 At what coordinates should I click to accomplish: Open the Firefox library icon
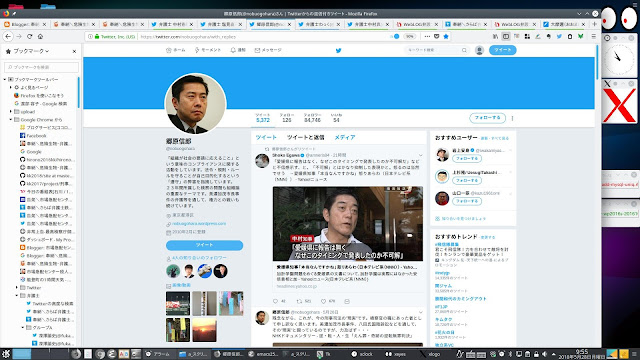pos(495,36)
